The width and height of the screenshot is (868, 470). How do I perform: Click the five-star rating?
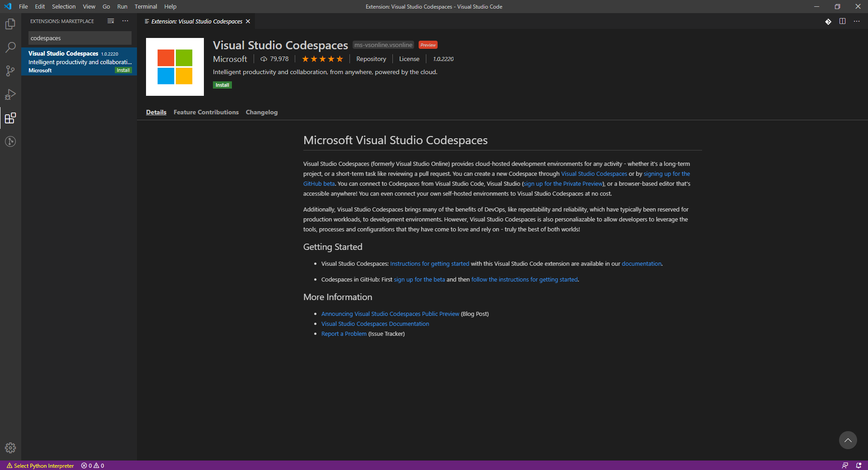pyautogui.click(x=322, y=59)
